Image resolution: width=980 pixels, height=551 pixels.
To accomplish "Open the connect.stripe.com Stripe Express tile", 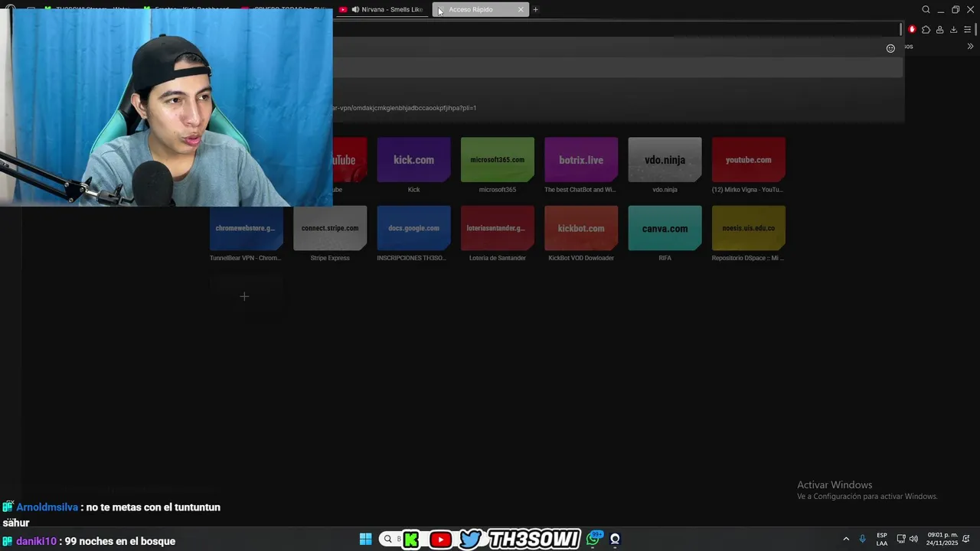I will pos(330,228).
